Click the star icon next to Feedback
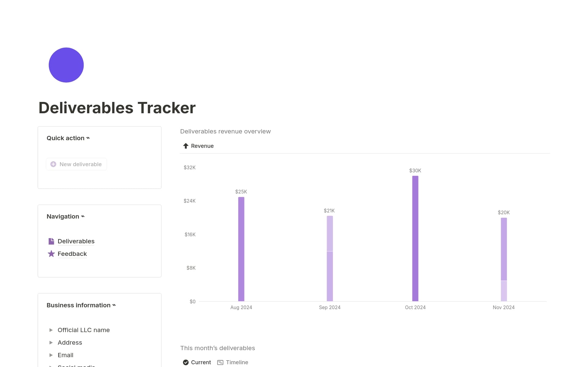 tap(51, 253)
